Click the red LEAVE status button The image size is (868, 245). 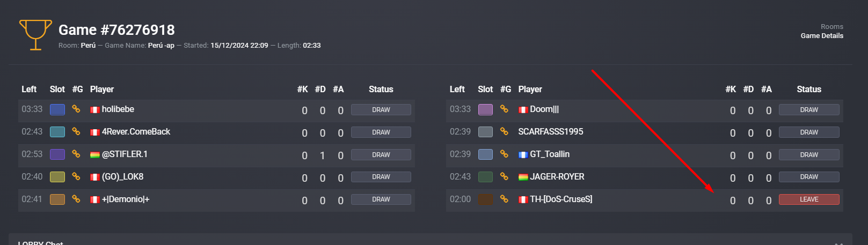[x=809, y=199]
